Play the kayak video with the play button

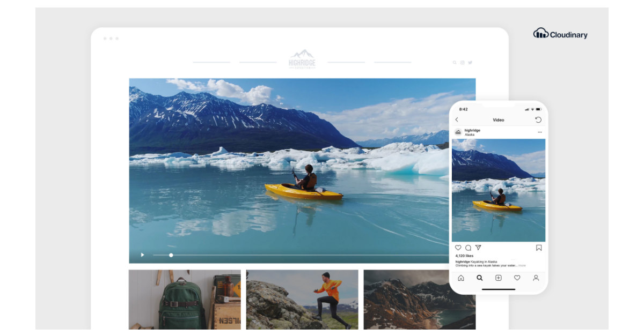(142, 255)
